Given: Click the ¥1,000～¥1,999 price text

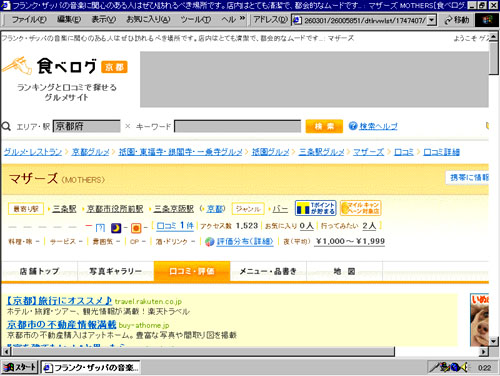Looking at the screenshot, I should click(350, 241).
